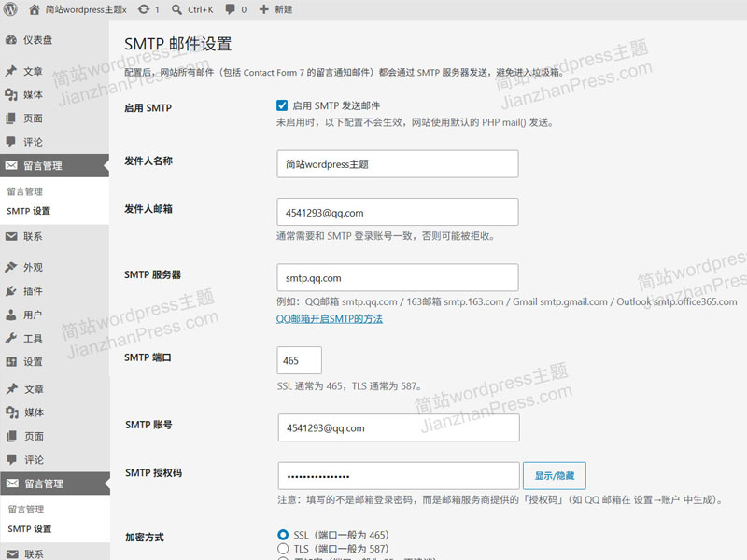Open the 联系 menu just above 外观
Image resolution: width=747 pixels, height=560 pixels.
24,237
